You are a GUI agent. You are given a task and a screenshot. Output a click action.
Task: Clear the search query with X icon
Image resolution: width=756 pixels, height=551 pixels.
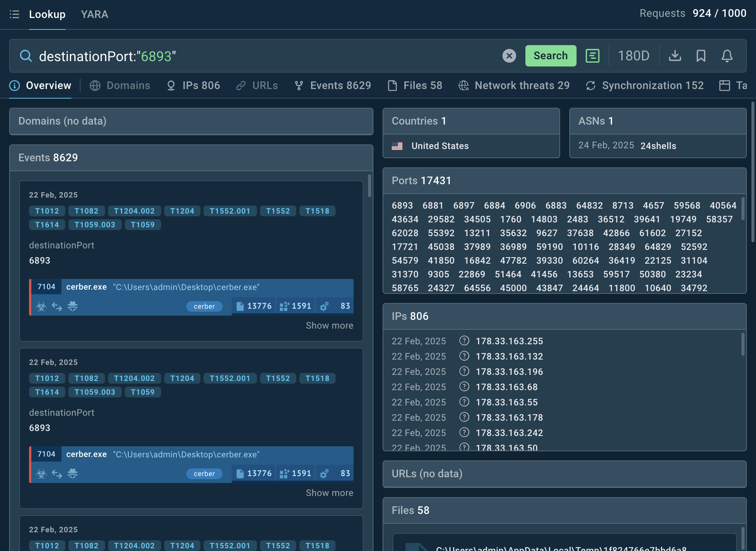click(509, 56)
